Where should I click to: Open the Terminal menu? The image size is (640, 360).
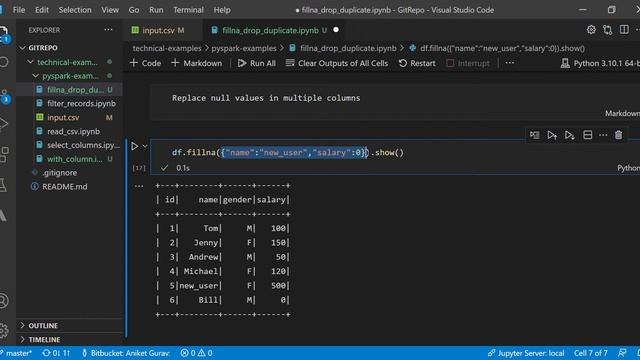[188, 10]
